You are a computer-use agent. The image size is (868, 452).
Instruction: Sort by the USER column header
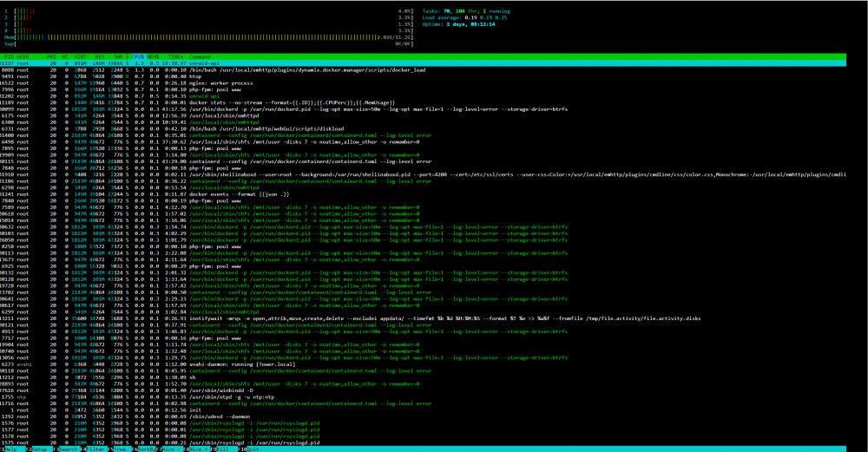pos(23,57)
